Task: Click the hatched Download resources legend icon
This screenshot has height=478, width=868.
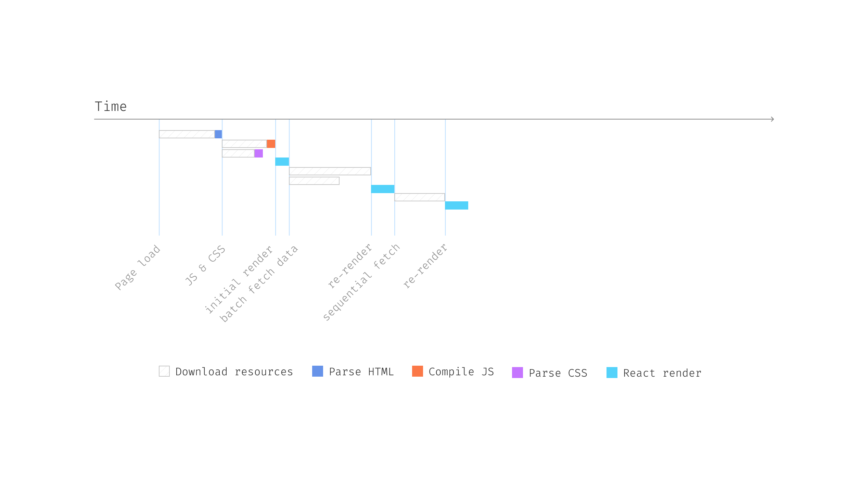Action: pyautogui.click(x=164, y=371)
